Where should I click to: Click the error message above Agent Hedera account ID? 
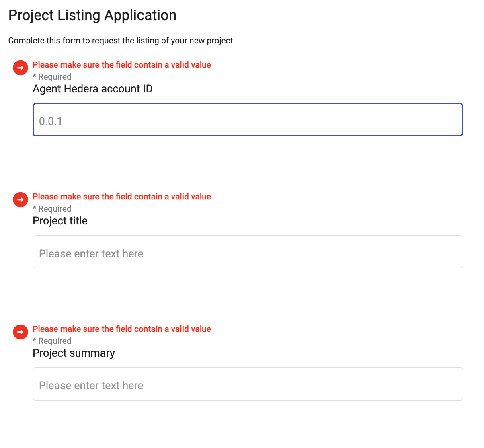coord(122,65)
